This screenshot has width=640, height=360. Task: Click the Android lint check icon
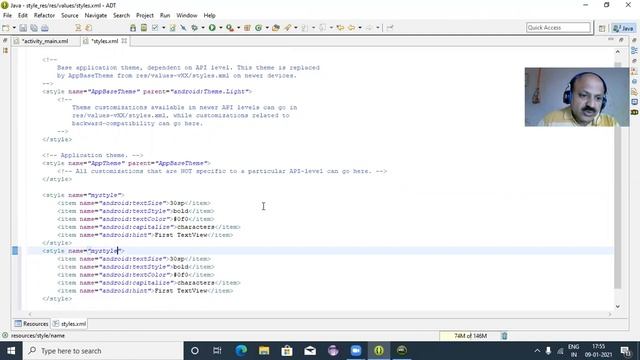click(155, 28)
